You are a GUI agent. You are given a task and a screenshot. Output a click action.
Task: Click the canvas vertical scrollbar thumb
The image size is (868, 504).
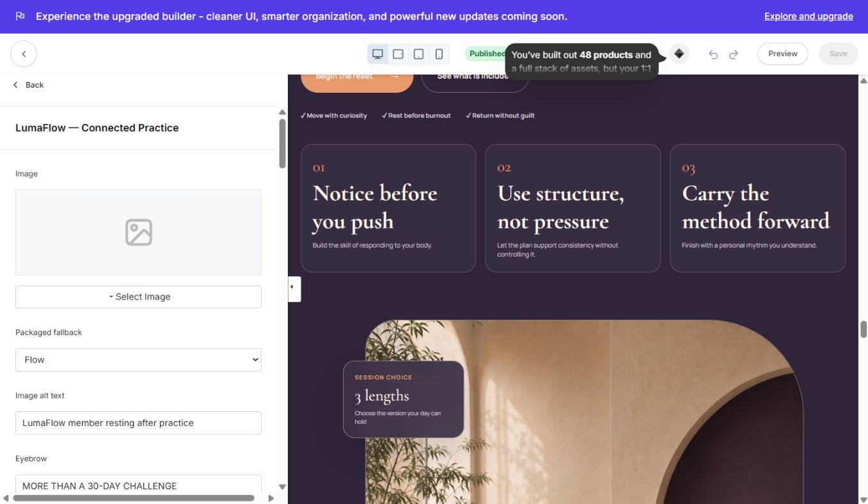(x=864, y=329)
